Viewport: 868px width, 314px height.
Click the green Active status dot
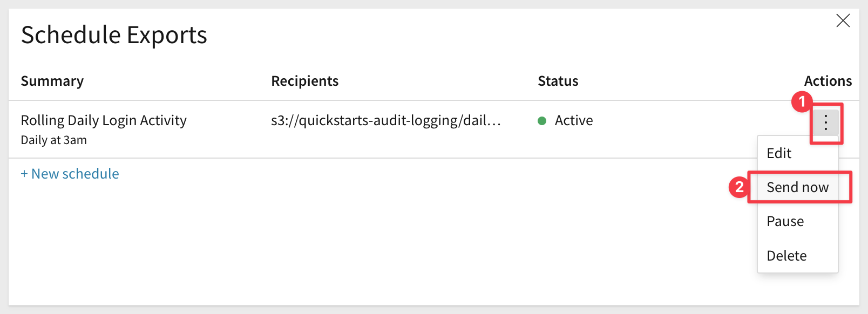point(542,121)
